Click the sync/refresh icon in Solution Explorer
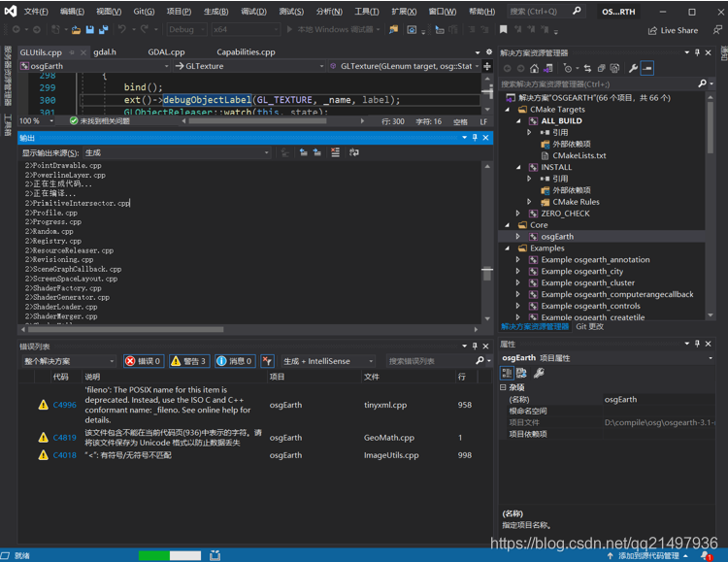This screenshot has height=562, width=728. [587, 69]
